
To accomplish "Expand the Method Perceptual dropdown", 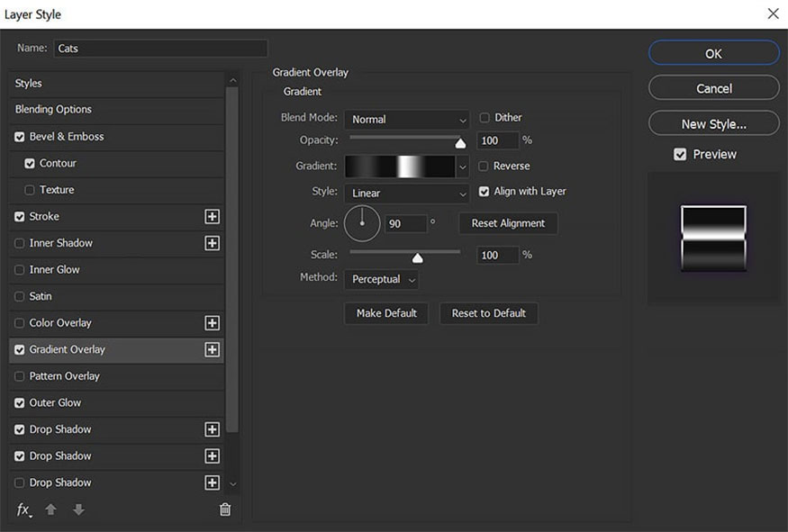I will [x=382, y=280].
